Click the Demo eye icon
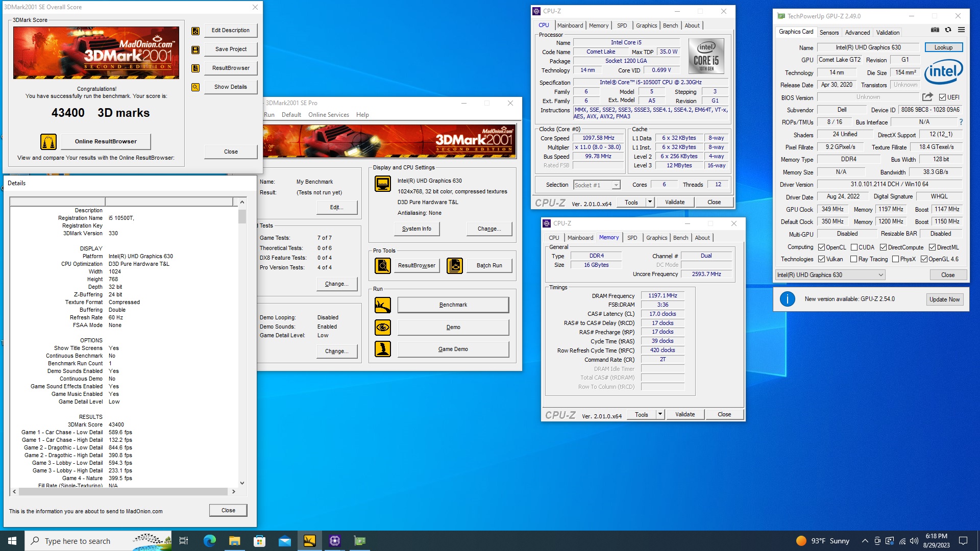The width and height of the screenshot is (980, 551). [x=383, y=327]
